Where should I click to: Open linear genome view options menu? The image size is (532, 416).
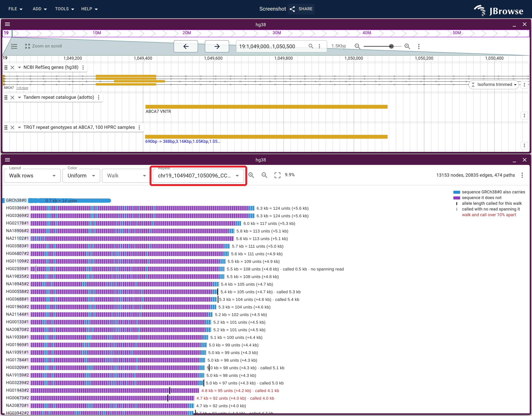click(419, 46)
